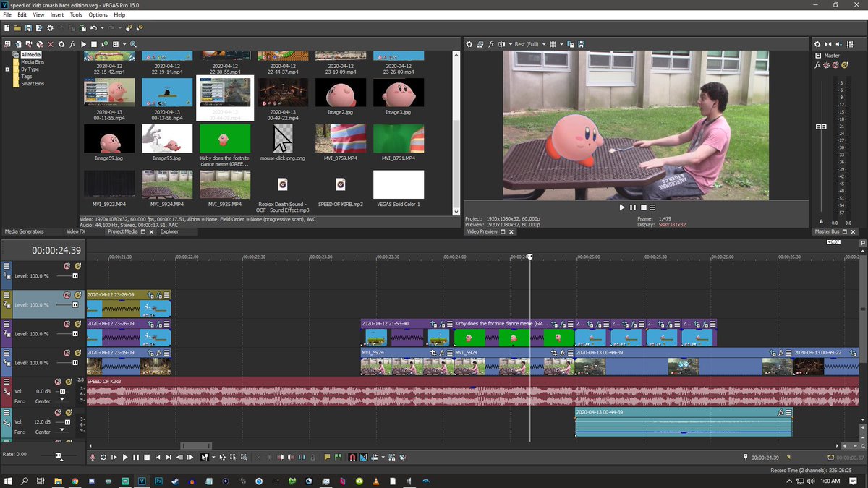The height and width of the screenshot is (488, 868).
Task: Open the Insert menu
Action: (x=56, y=14)
